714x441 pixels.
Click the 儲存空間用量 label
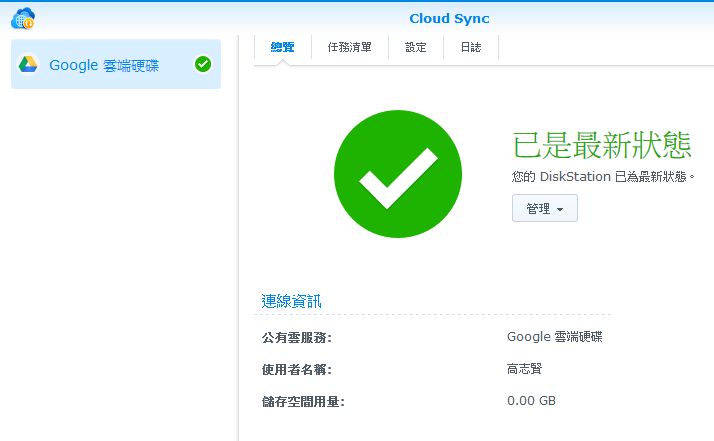click(303, 401)
